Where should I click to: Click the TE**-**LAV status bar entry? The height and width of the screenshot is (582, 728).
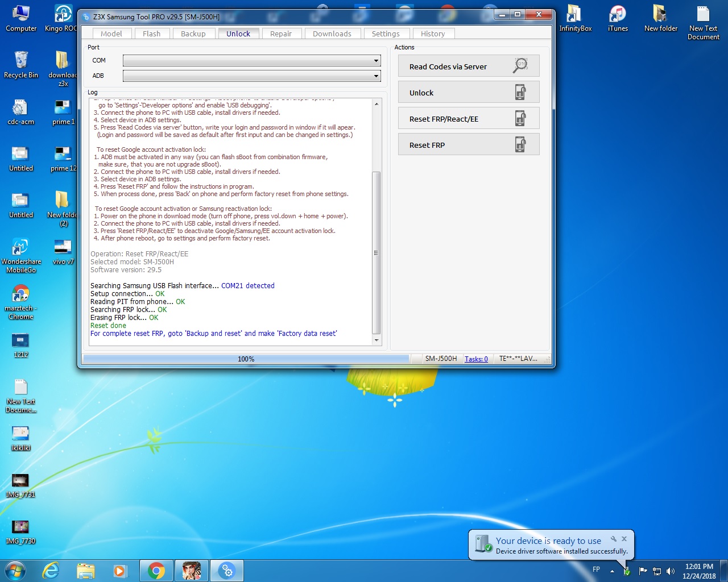point(518,359)
